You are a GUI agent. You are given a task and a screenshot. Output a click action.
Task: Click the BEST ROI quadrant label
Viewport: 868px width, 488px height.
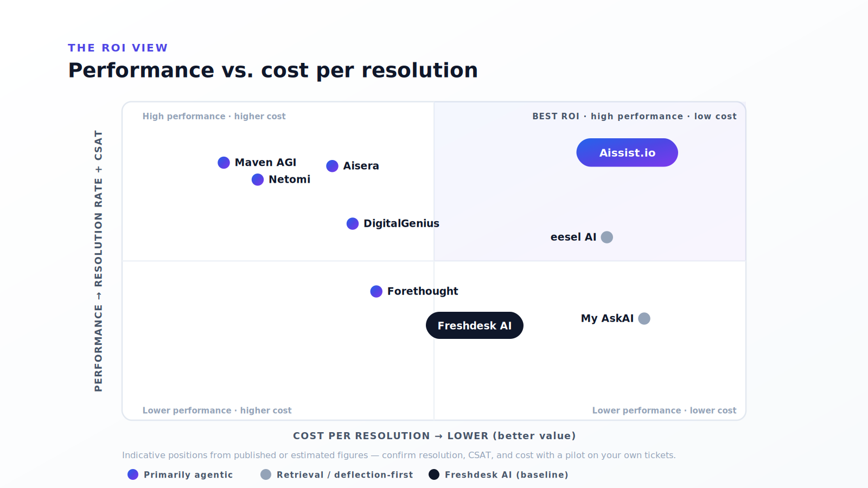coord(634,116)
